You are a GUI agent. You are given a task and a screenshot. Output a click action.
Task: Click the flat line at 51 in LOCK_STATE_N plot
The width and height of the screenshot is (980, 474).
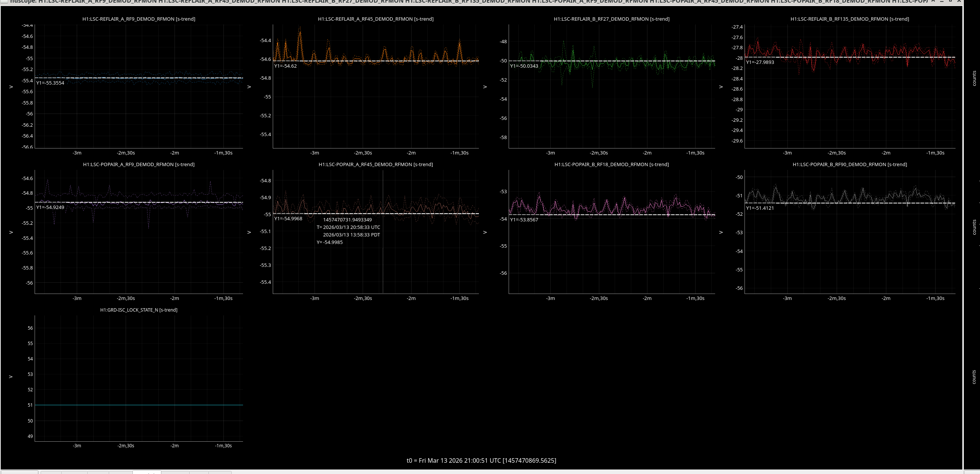pos(138,405)
